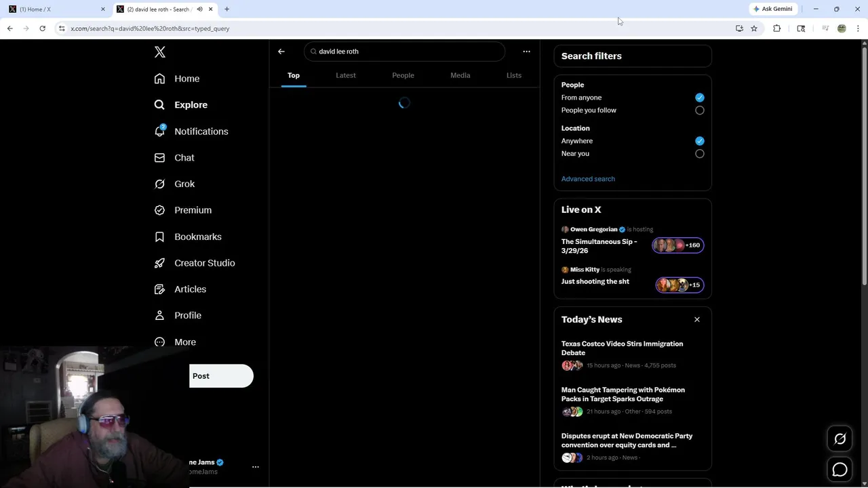The image size is (868, 488).
Task: Open Chrome profile avatar icon
Action: click(842, 28)
